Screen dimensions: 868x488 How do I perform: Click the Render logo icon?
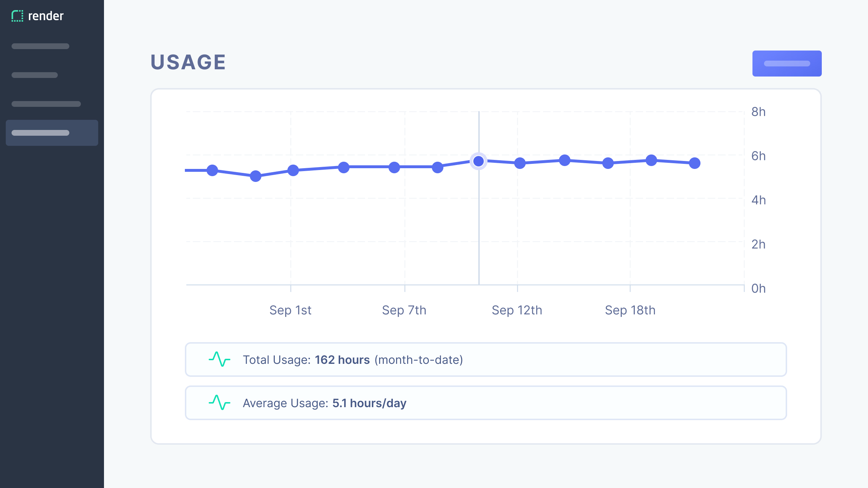pos(17,16)
